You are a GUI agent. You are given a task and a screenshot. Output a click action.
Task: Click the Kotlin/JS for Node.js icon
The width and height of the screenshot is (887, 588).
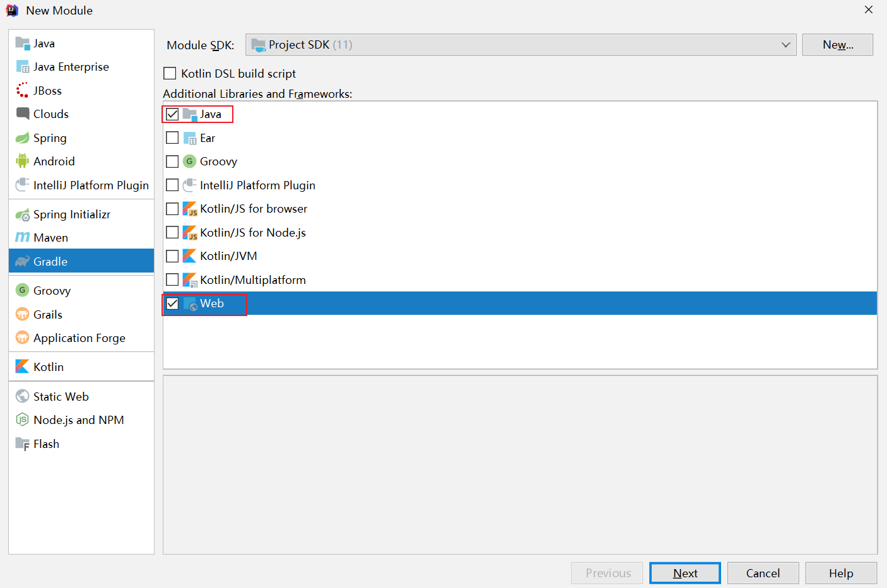[190, 233]
